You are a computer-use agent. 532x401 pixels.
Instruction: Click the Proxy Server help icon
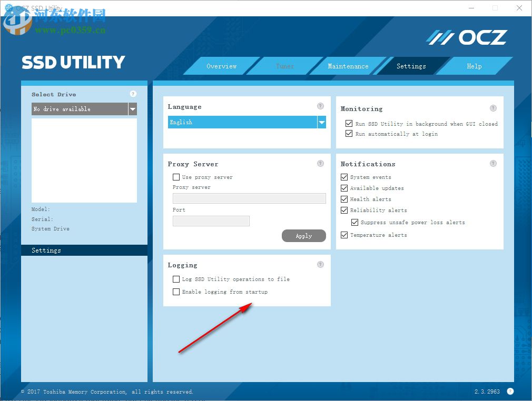(x=320, y=163)
